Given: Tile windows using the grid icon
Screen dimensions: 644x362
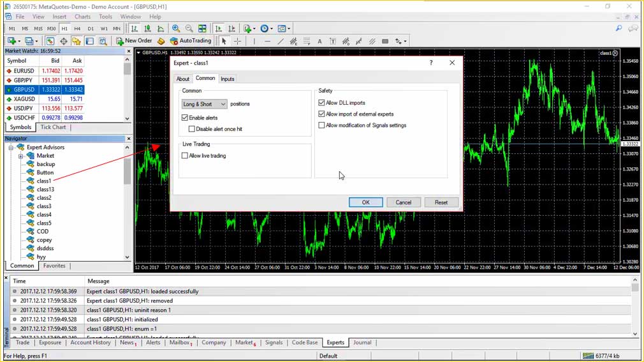Looking at the screenshot, I should 202,28.
